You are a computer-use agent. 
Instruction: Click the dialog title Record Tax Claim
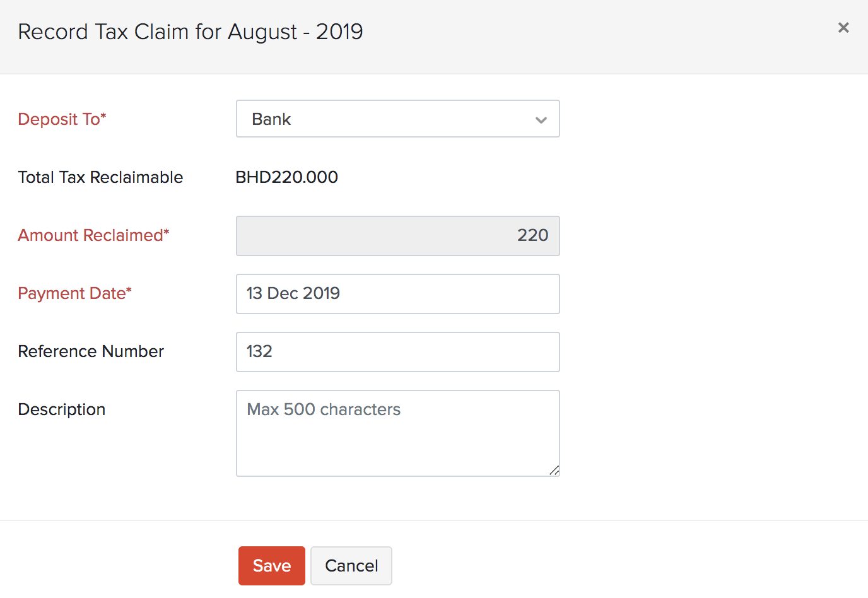tap(191, 32)
